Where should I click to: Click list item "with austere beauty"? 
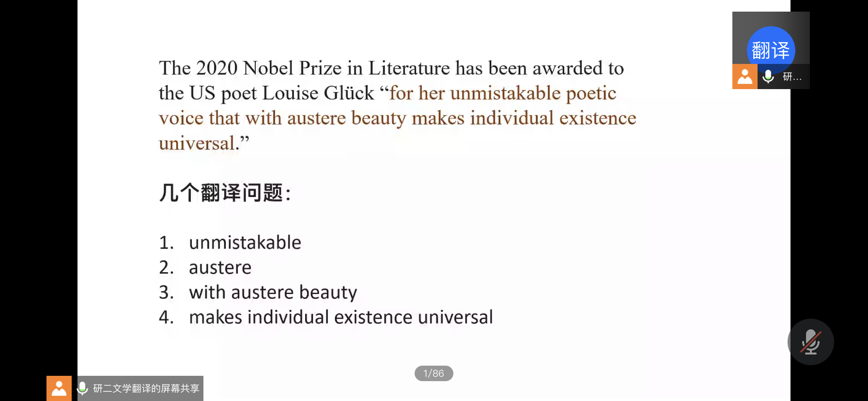[273, 293]
